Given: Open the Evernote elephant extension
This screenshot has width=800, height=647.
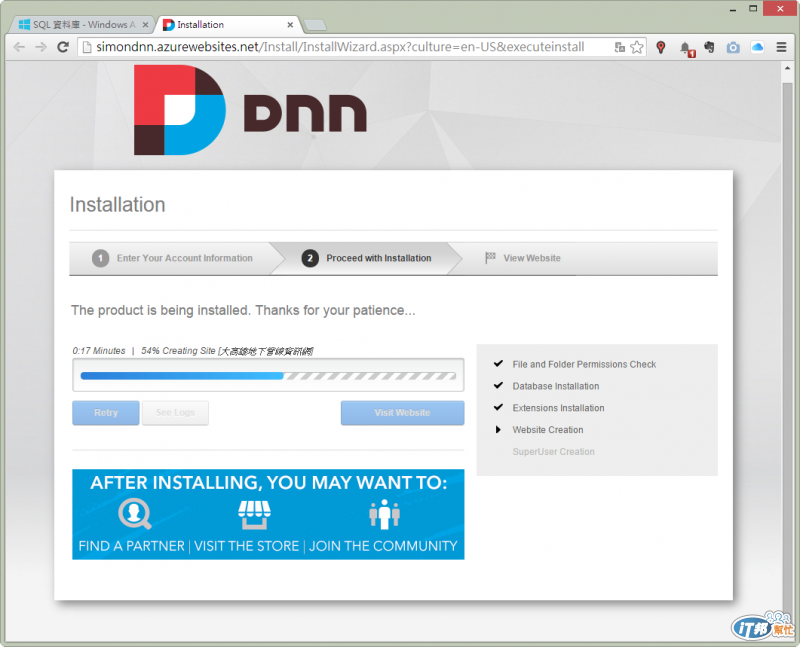Looking at the screenshot, I should click(709, 47).
